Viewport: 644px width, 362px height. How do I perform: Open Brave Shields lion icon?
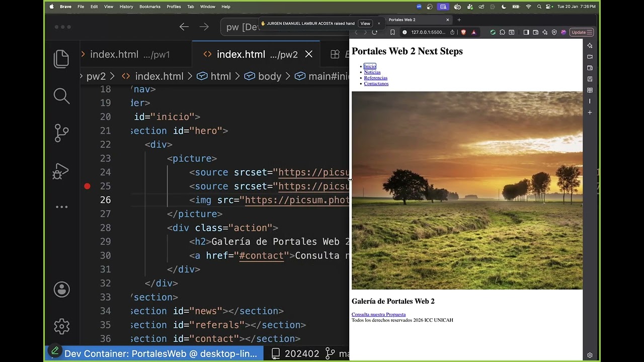coord(463,32)
